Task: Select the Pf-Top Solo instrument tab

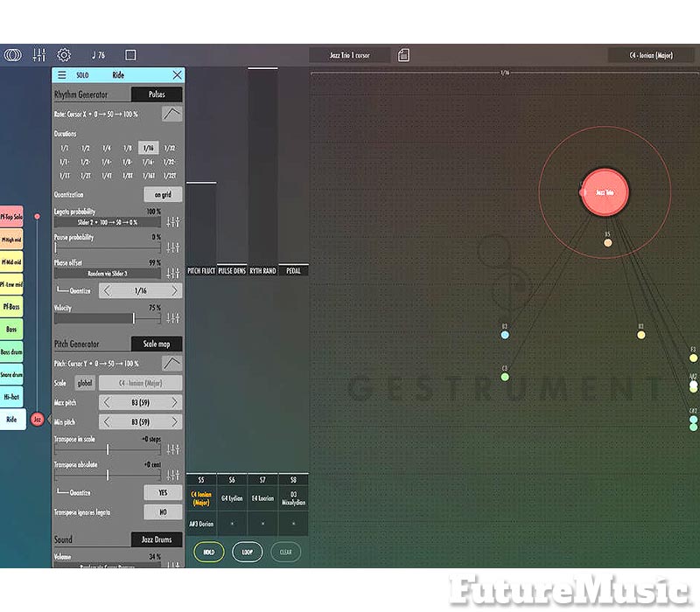Action: [11, 217]
